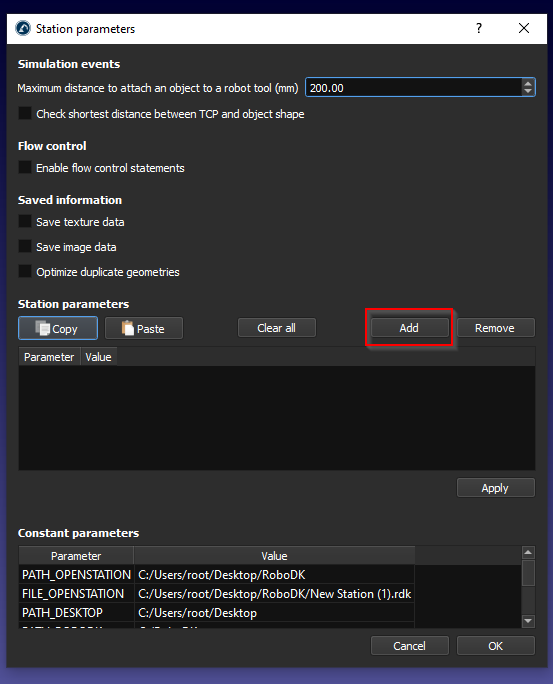
Task: Confirm the dialog with OK
Action: click(495, 646)
